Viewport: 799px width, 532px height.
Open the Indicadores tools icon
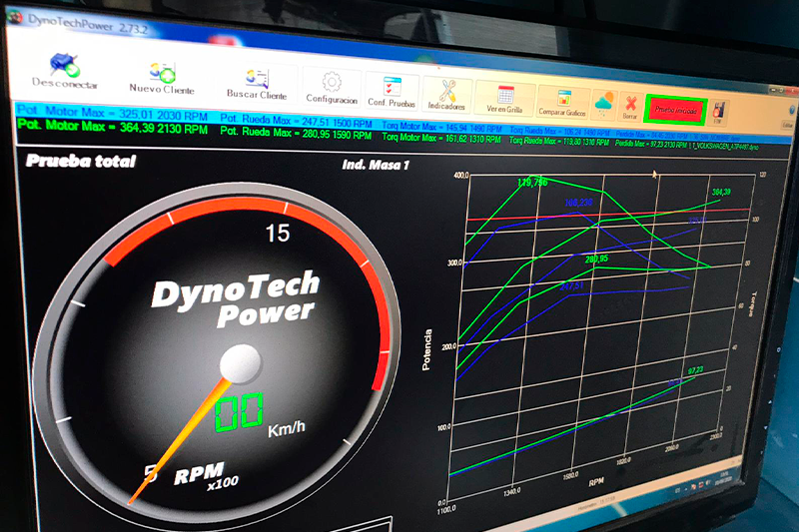coord(446,95)
